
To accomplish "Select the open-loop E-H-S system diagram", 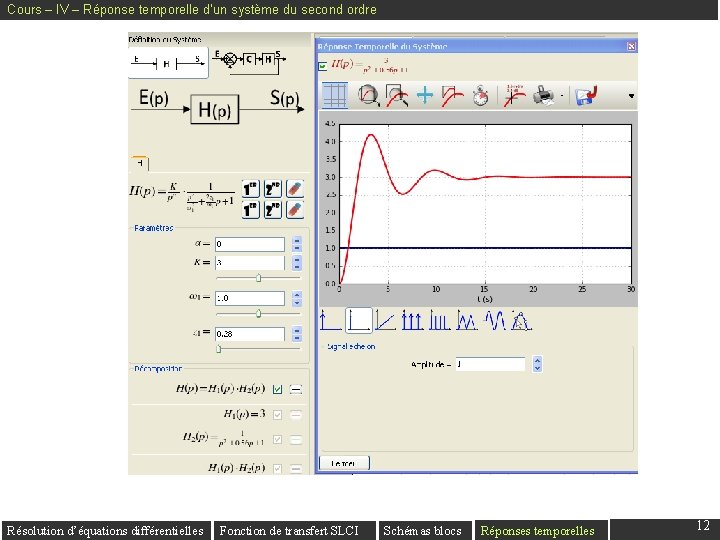I will pyautogui.click(x=168, y=62).
